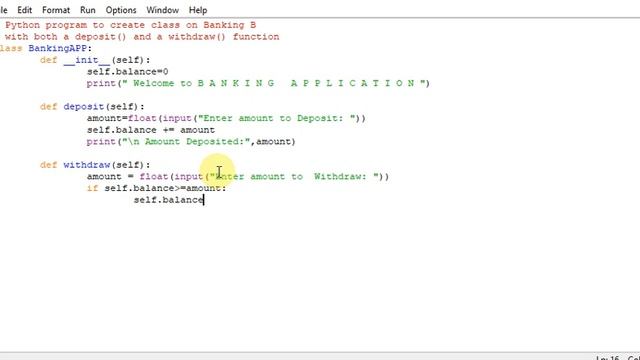The width and height of the screenshot is (640, 360).
Task: Open the Window menu
Action: pos(162,10)
